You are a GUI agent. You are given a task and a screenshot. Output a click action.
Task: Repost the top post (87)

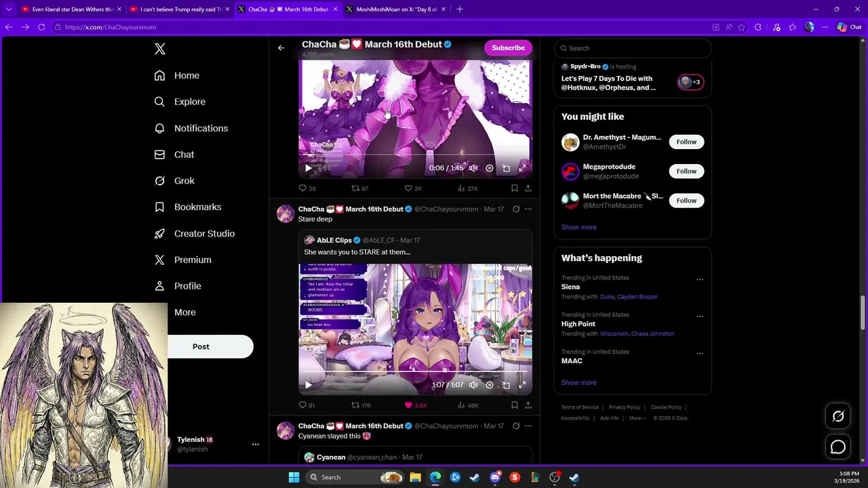tap(359, 188)
